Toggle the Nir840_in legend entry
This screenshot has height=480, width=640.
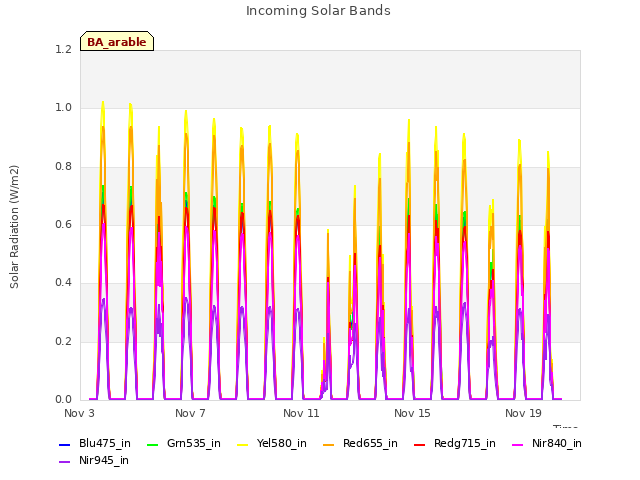[547, 444]
